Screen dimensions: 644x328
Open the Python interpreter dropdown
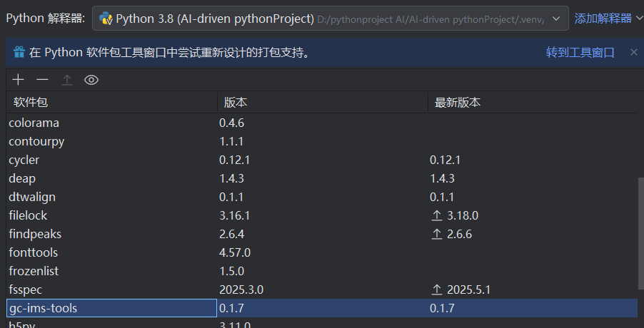(x=331, y=19)
